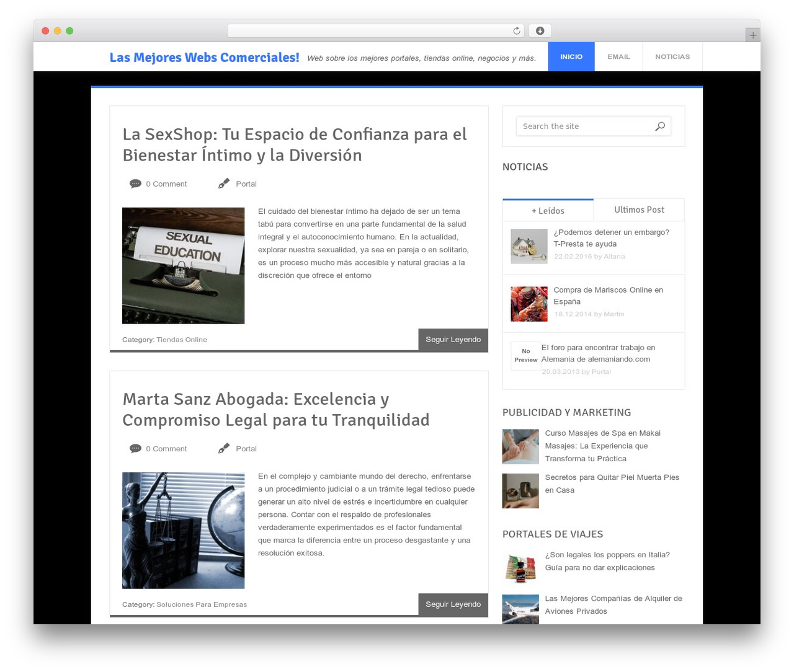
Task: Open the NOTICIAS menu item
Action: (x=672, y=56)
